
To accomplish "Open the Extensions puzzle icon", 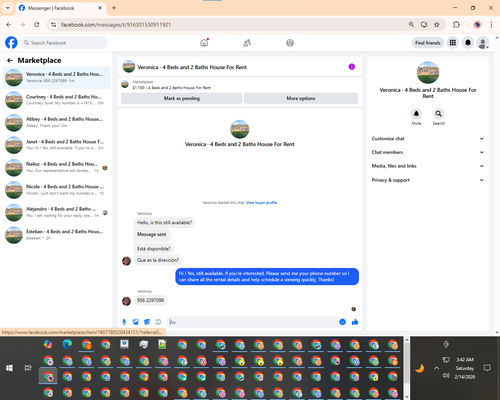I will 456,24.
